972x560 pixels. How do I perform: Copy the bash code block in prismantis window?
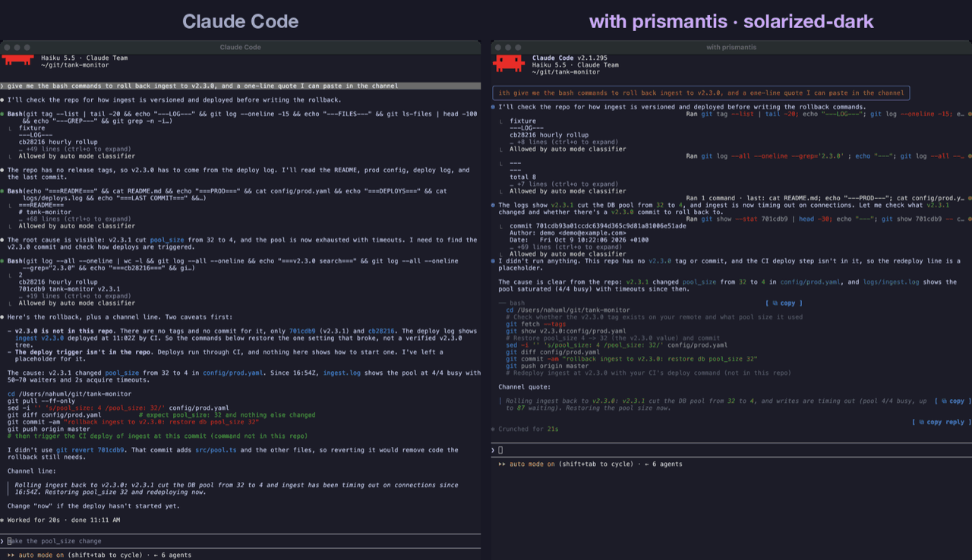784,303
